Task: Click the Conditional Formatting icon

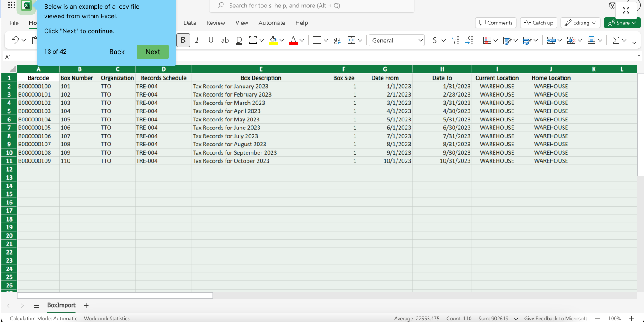Action: [x=487, y=40]
